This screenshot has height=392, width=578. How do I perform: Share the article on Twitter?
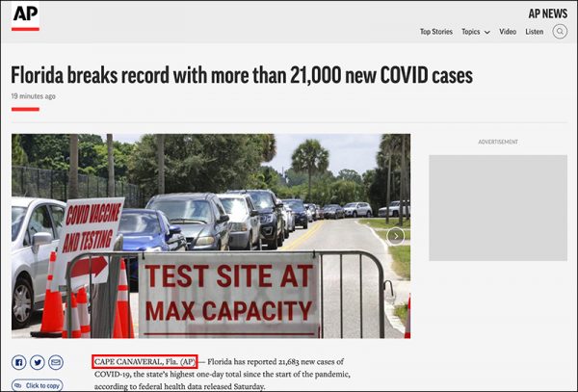(38, 362)
